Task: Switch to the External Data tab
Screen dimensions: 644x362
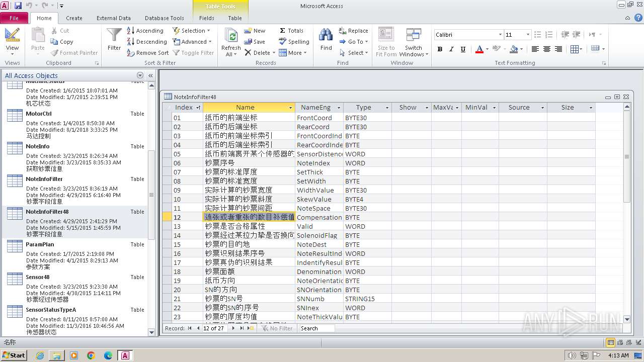Action: point(114,18)
